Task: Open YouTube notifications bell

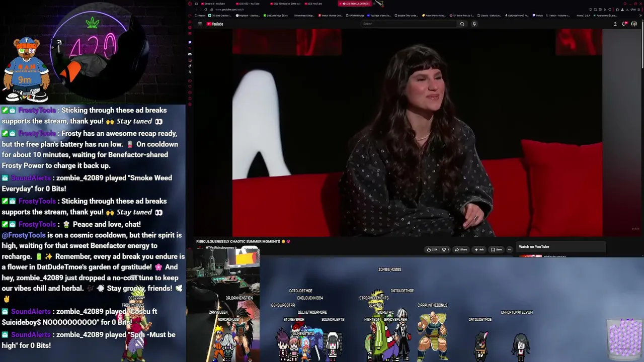Action: tap(624, 24)
